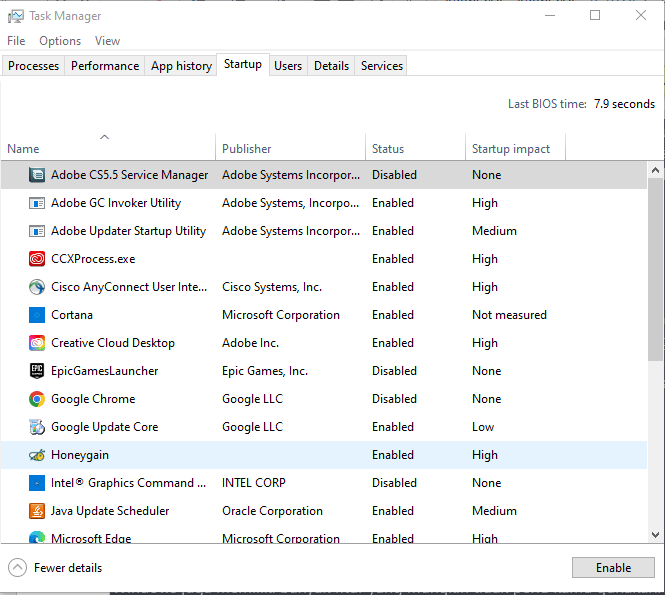Switch to the Users tab

click(288, 66)
